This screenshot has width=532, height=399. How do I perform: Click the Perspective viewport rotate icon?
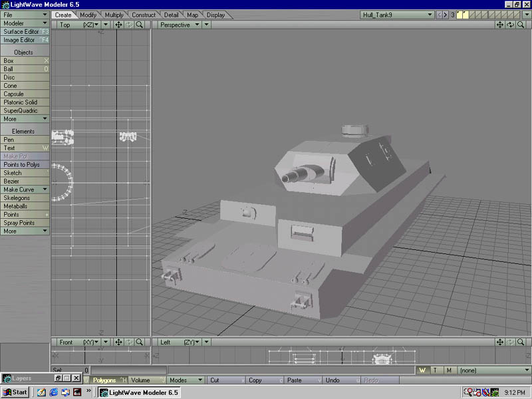510,25
